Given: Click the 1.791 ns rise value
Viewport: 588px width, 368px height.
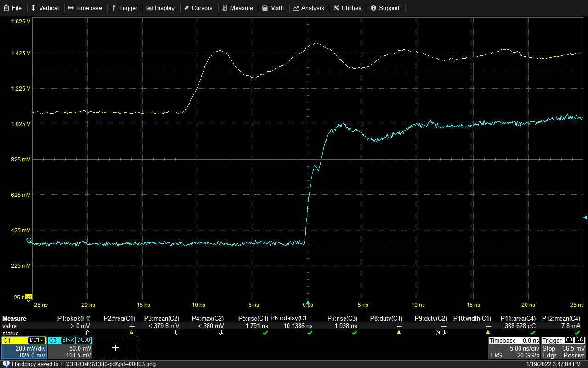Looking at the screenshot, I should [x=257, y=326].
